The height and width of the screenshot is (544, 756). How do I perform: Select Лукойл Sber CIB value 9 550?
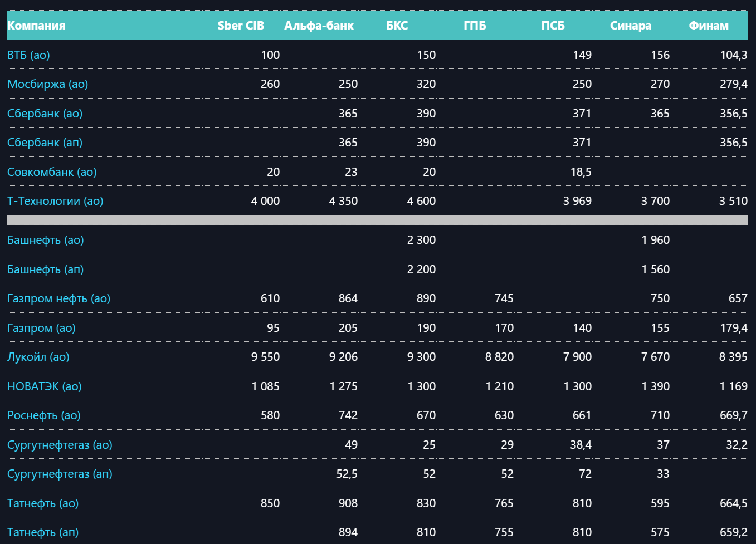(x=265, y=357)
